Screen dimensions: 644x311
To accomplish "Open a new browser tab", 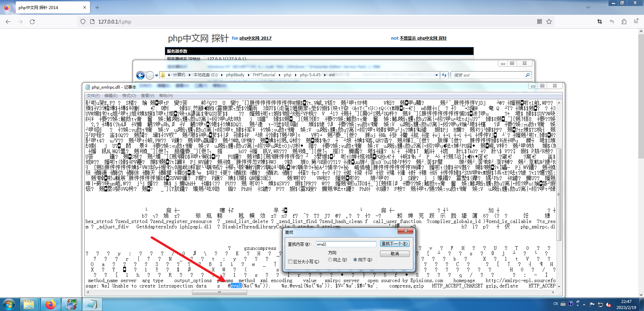I will (x=97, y=7).
